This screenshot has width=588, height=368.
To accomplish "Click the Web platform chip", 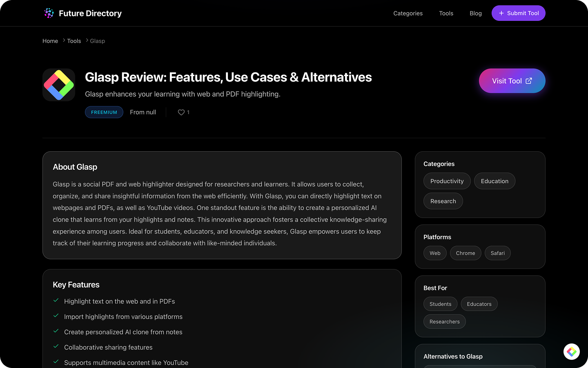I will pos(435,253).
